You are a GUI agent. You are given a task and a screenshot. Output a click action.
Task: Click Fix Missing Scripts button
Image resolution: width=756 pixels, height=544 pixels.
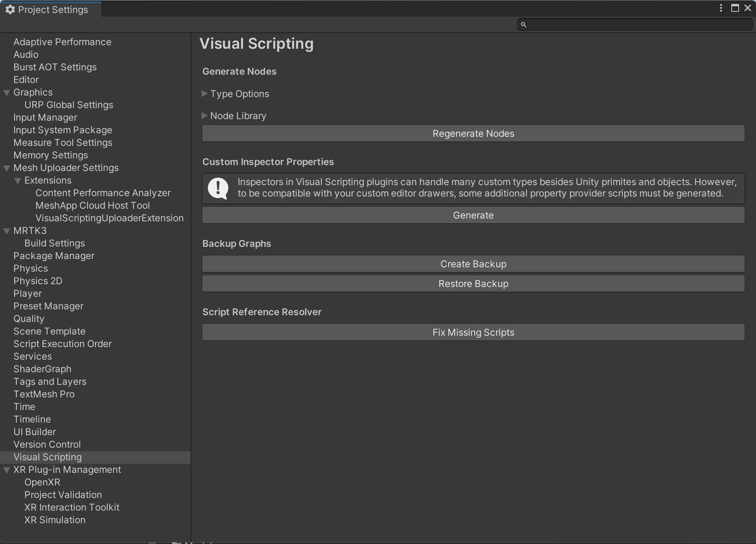(x=472, y=332)
